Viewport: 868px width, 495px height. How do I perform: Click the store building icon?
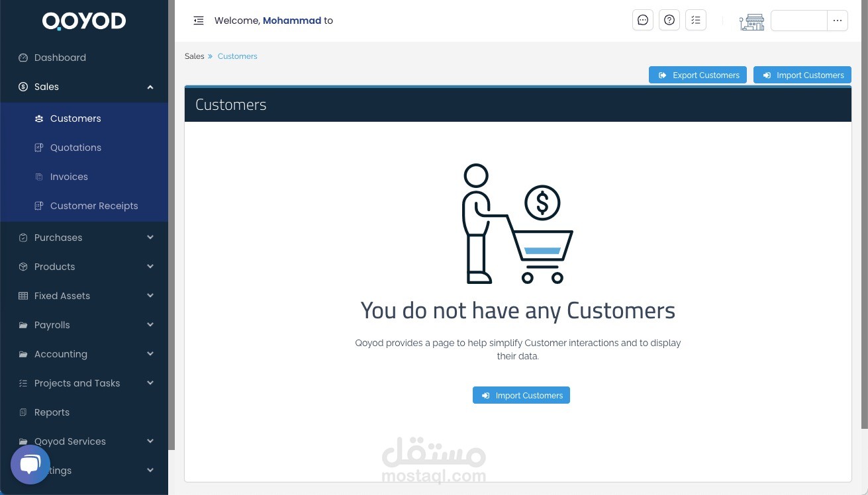tap(751, 22)
